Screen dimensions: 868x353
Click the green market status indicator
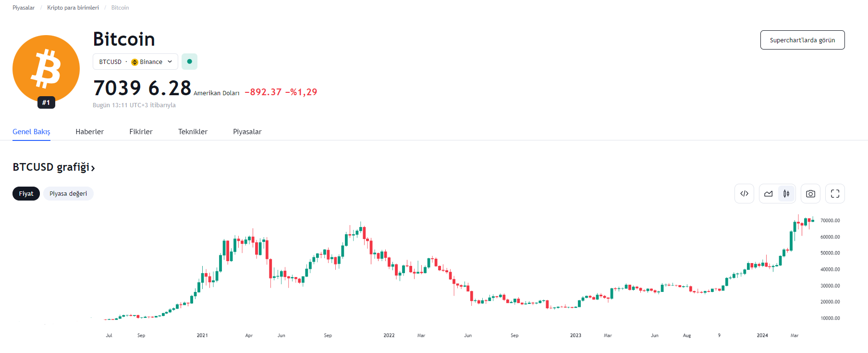point(189,62)
